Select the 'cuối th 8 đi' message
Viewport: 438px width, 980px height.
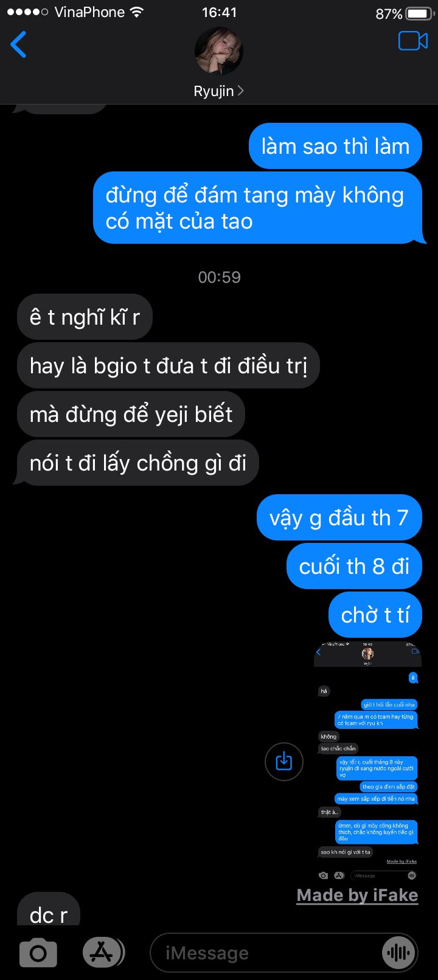[x=354, y=566]
